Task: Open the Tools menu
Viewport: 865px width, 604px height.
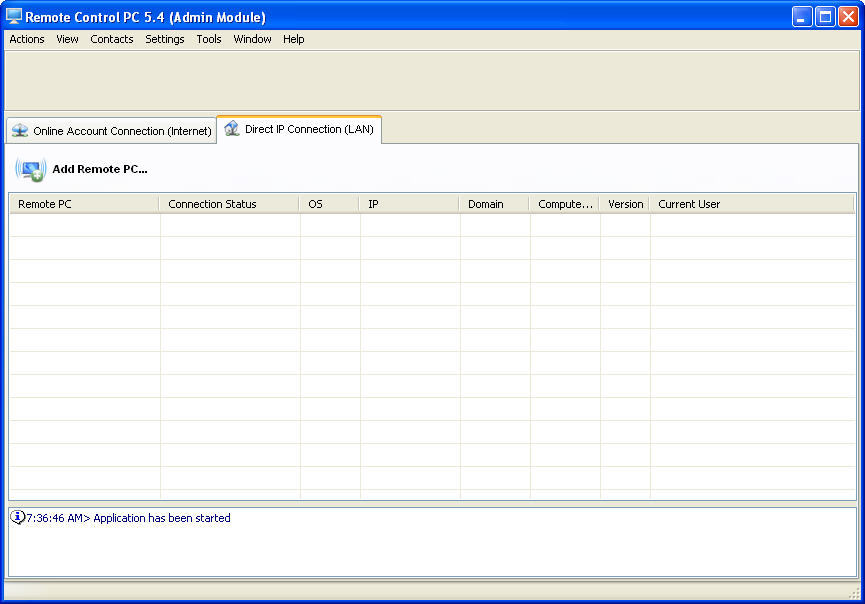Action: [208, 39]
